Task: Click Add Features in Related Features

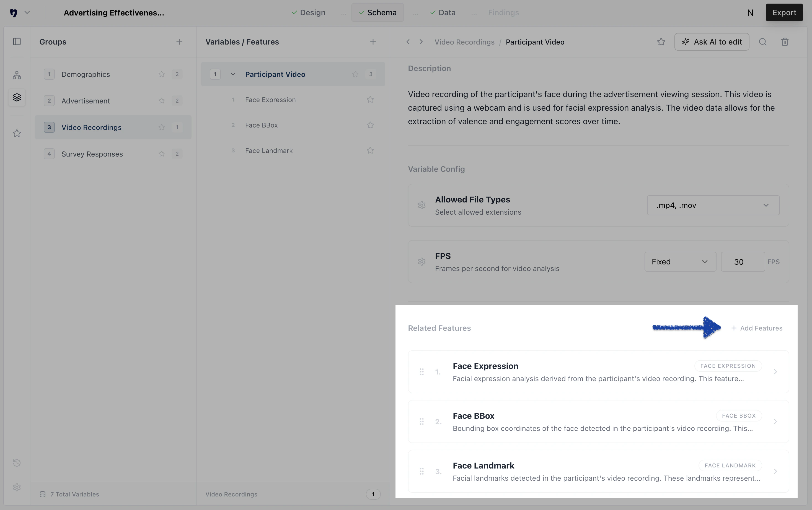Action: pyautogui.click(x=757, y=328)
